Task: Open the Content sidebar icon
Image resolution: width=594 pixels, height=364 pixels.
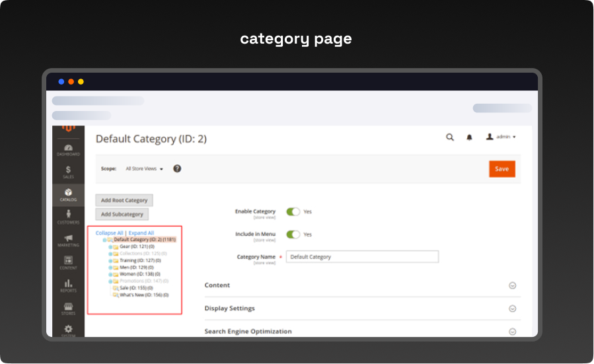Action: tap(69, 262)
